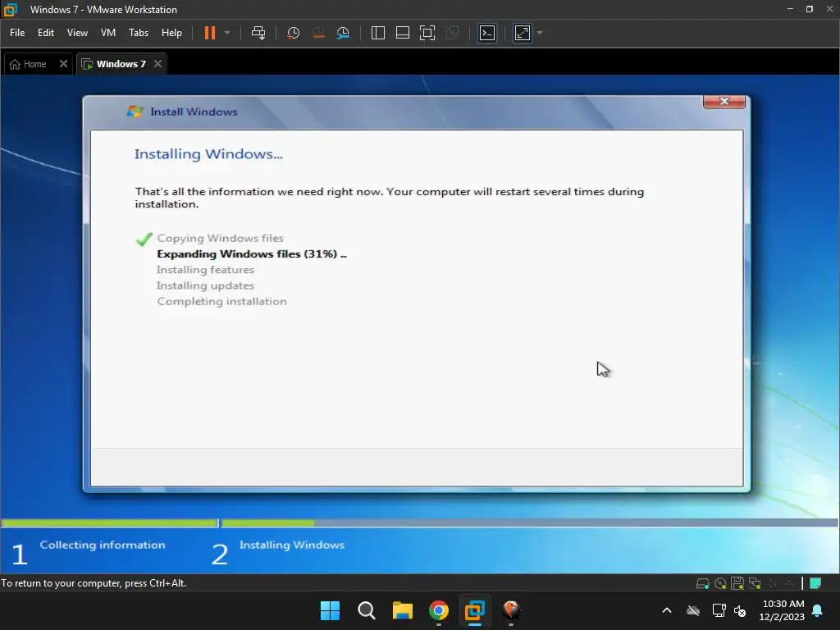Click the CD/DVD drive status icon
The image size is (840, 630).
(x=720, y=583)
